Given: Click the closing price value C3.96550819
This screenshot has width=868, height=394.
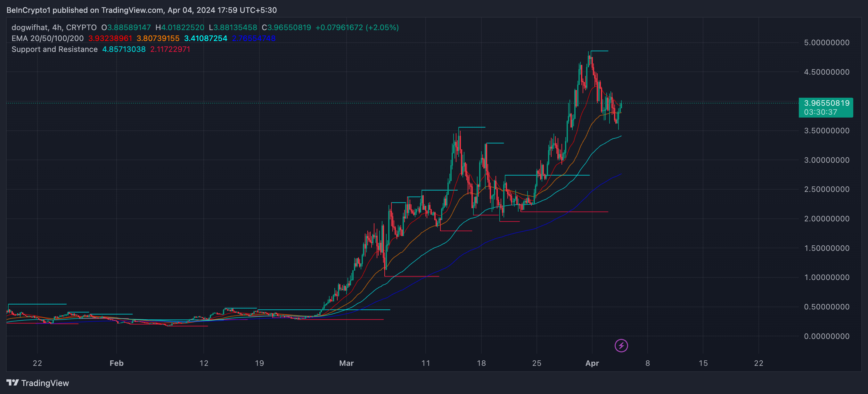Looking at the screenshot, I should coord(286,27).
